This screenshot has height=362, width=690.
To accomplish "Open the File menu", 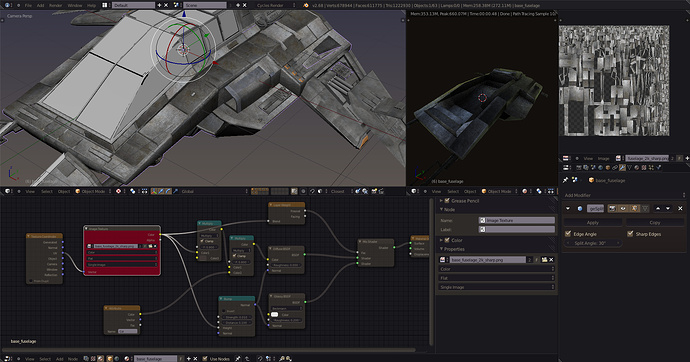I will pos(28,5).
